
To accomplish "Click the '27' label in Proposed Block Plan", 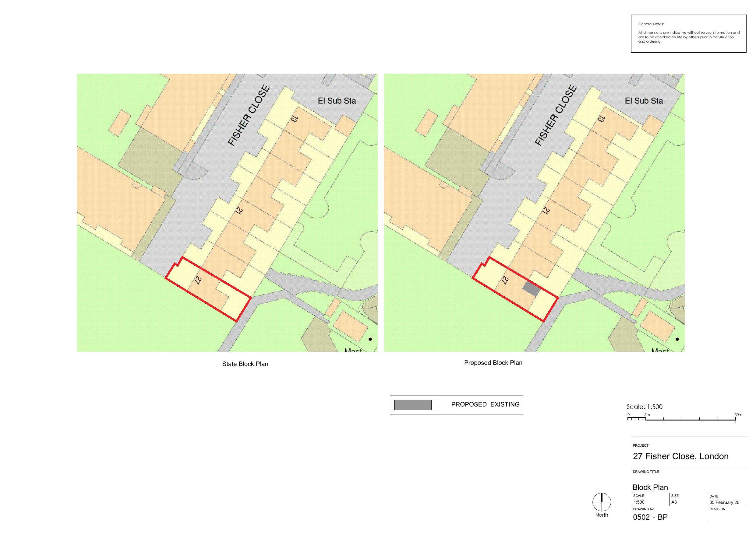I will [505, 280].
